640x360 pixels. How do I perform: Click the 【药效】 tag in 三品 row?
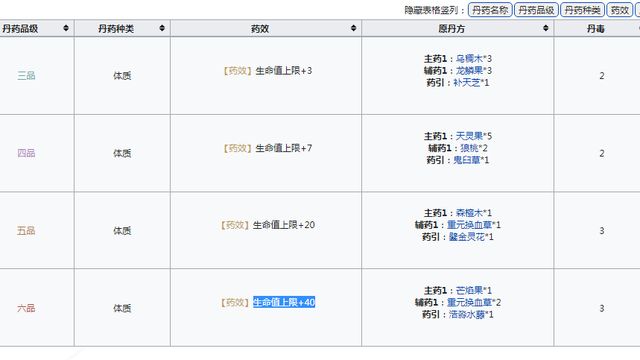[x=238, y=71]
